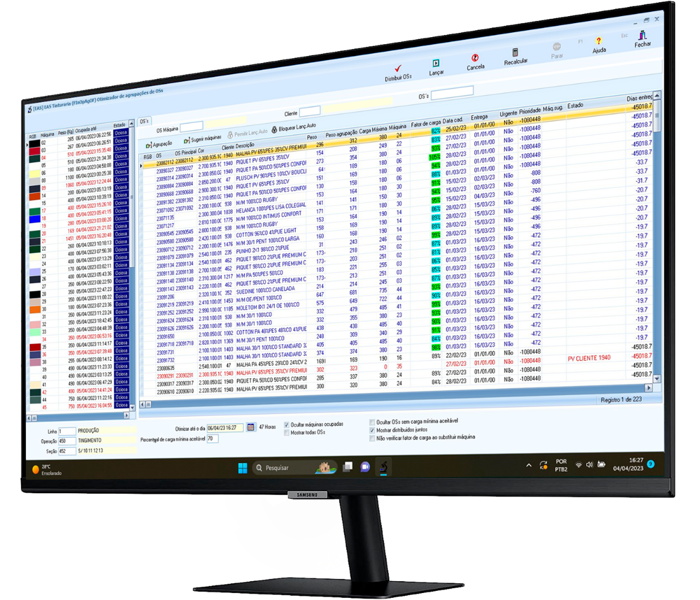Click the OS grid scroll-up arrow
The image size is (700, 600).
(656, 95)
